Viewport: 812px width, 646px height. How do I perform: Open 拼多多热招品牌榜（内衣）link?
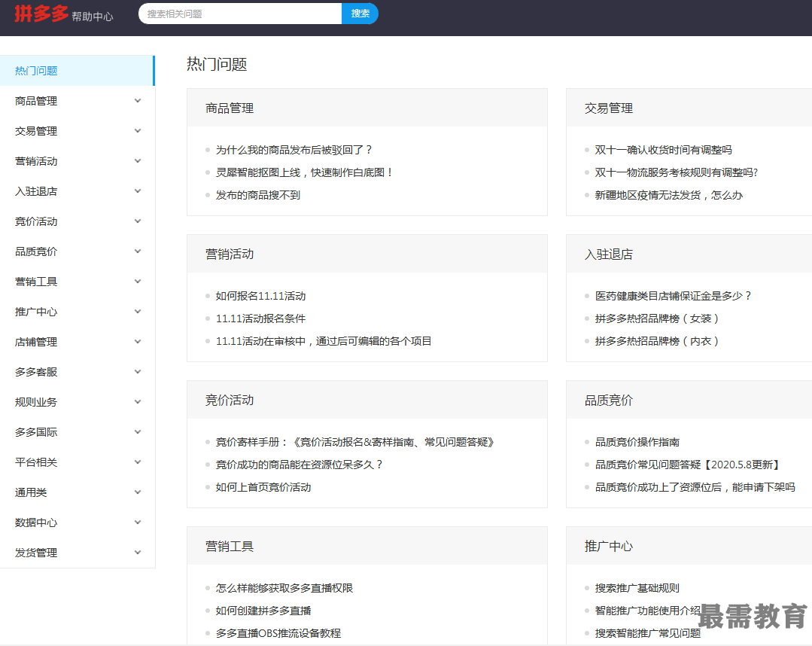pos(657,341)
